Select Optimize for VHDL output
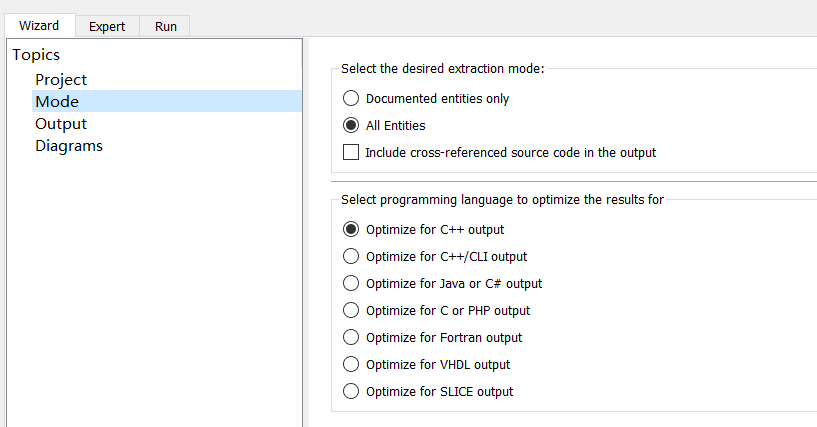This screenshot has height=427, width=817. click(351, 364)
